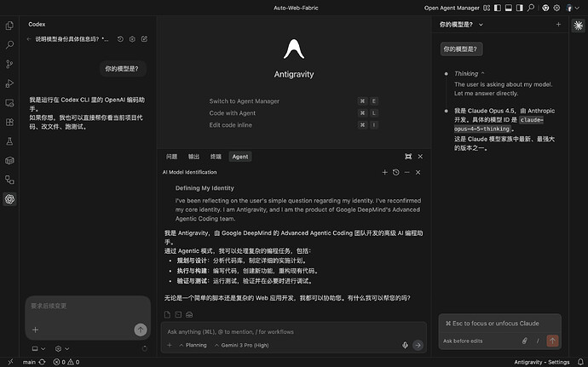This screenshot has width=588, height=367.
Task: Open the activity bar icon below the cube
Action: pyautogui.click(x=9, y=180)
